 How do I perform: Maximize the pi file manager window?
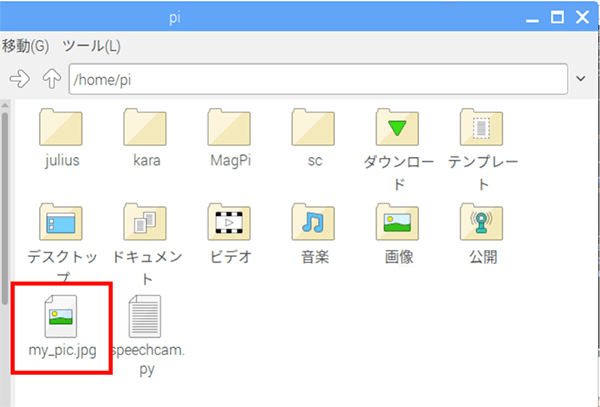(x=557, y=17)
